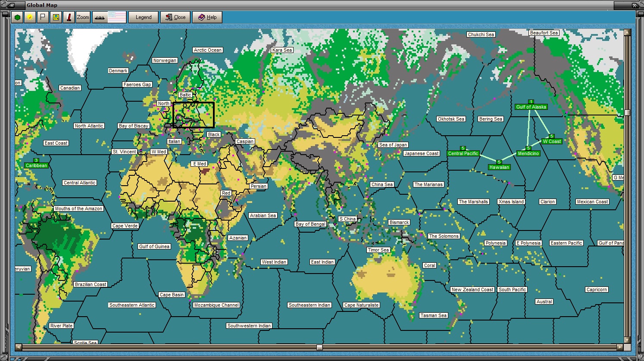Click the Japanese Coast label

[422, 153]
